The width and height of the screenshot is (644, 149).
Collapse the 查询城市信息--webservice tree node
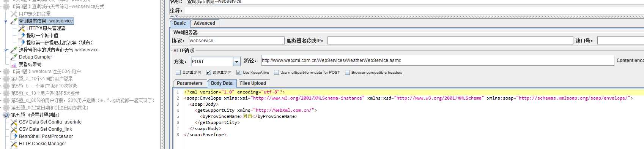point(6,21)
